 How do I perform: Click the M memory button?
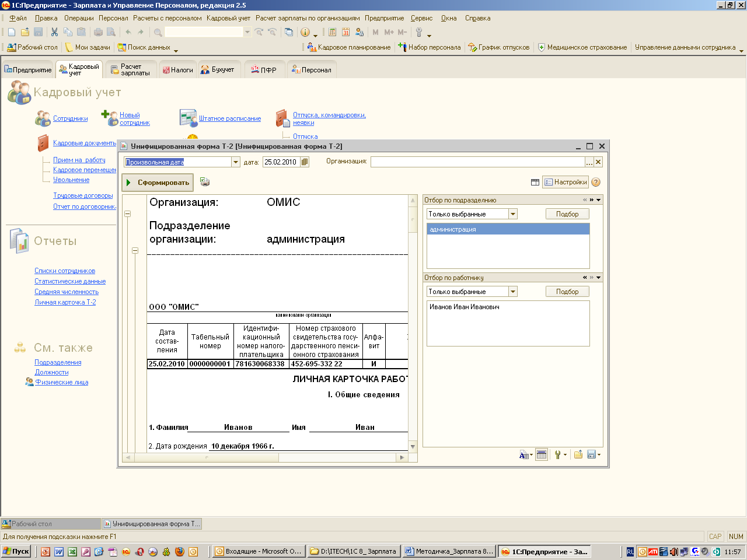[x=375, y=32]
